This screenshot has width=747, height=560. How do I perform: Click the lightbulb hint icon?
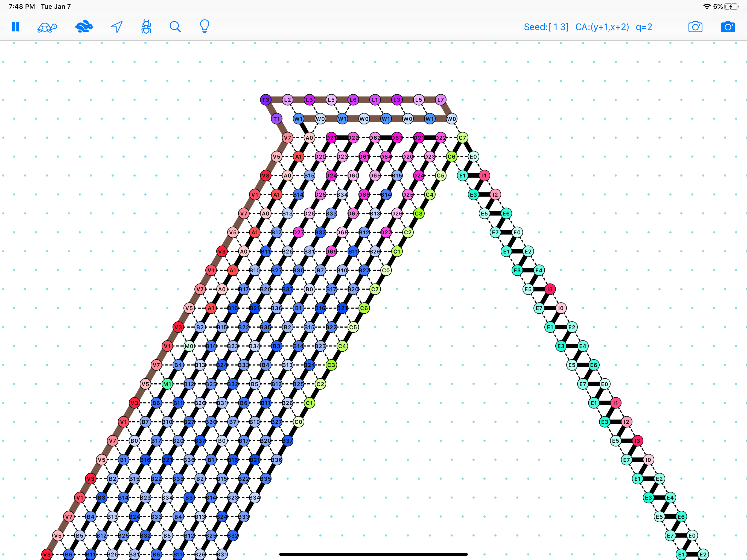click(204, 27)
